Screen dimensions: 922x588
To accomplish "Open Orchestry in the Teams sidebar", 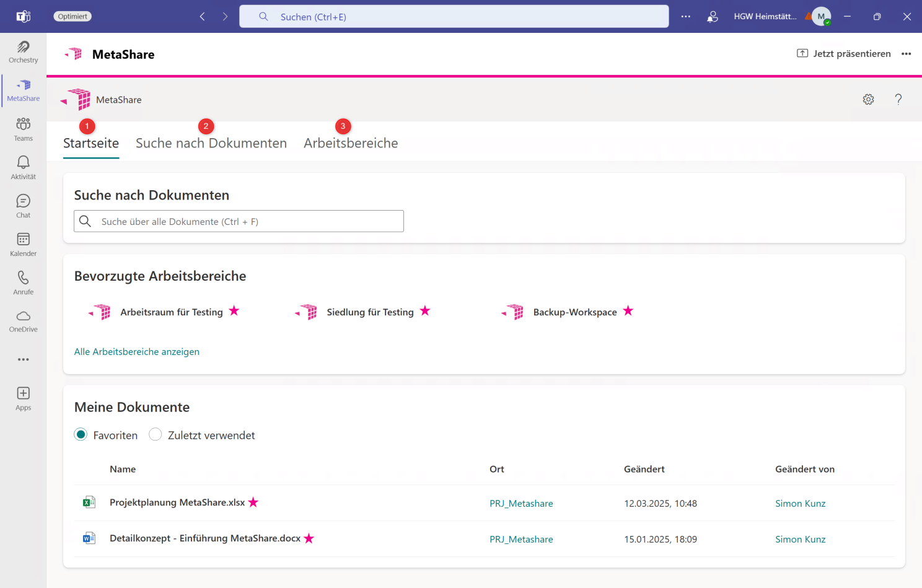I will 24,52.
